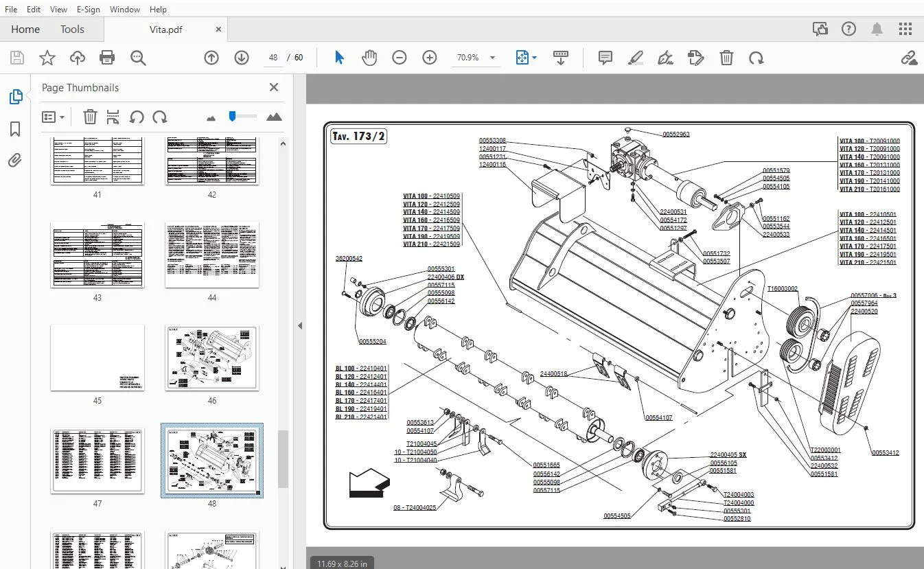The height and width of the screenshot is (569, 924).
Task: Star this file as a favorite
Action: point(47,58)
